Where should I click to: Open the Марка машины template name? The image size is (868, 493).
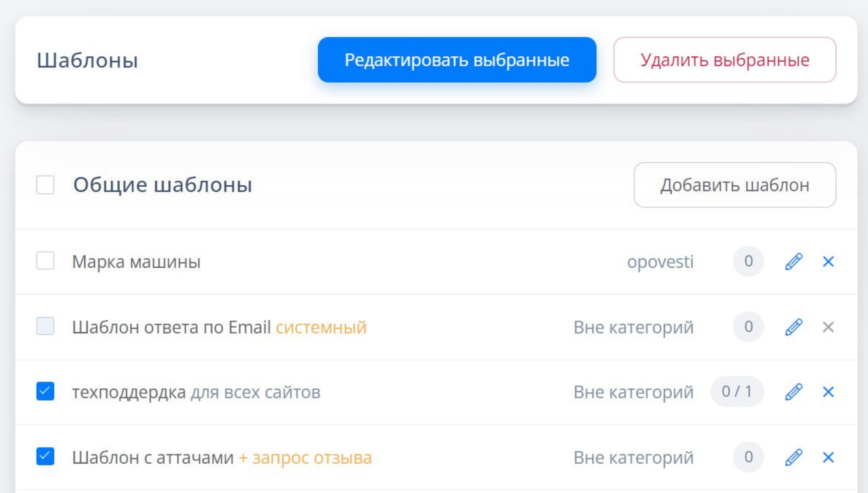coord(136,262)
